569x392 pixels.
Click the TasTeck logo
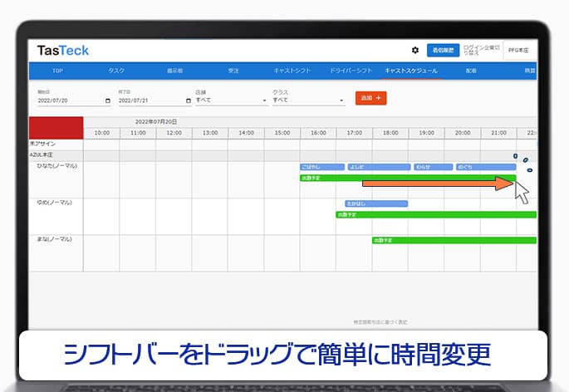[x=62, y=51]
